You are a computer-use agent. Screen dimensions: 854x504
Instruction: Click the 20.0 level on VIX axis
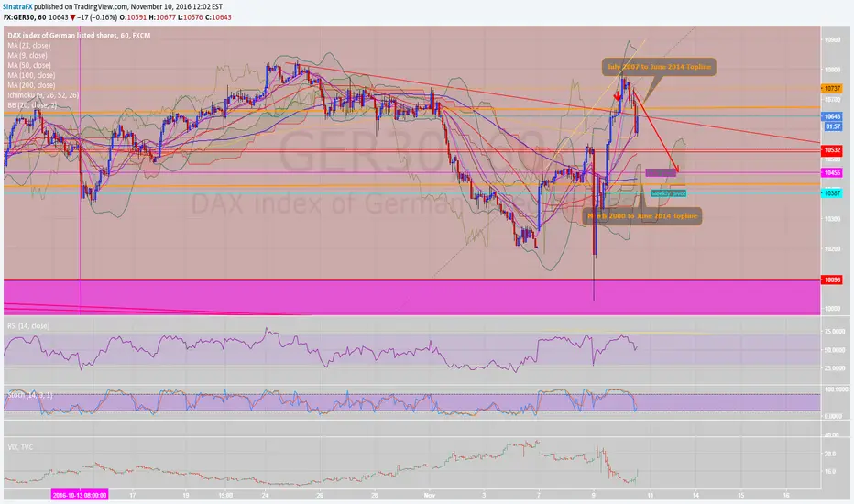tap(830, 454)
